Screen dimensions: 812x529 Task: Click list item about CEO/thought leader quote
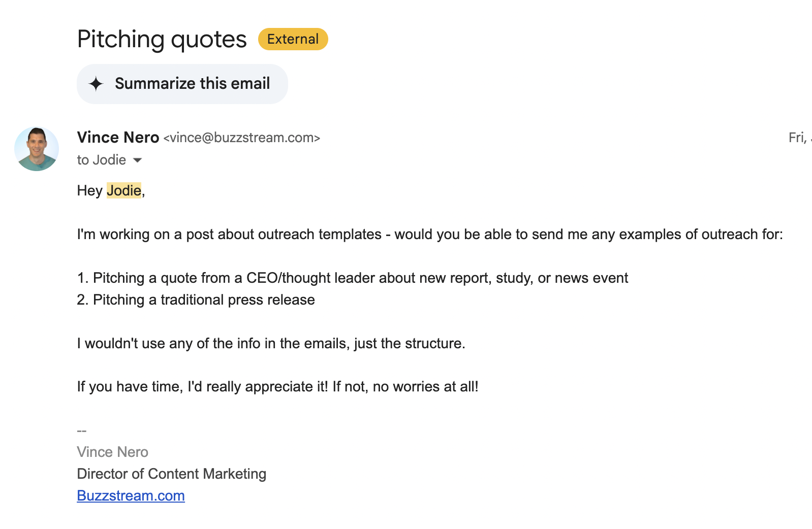pyautogui.click(x=352, y=278)
